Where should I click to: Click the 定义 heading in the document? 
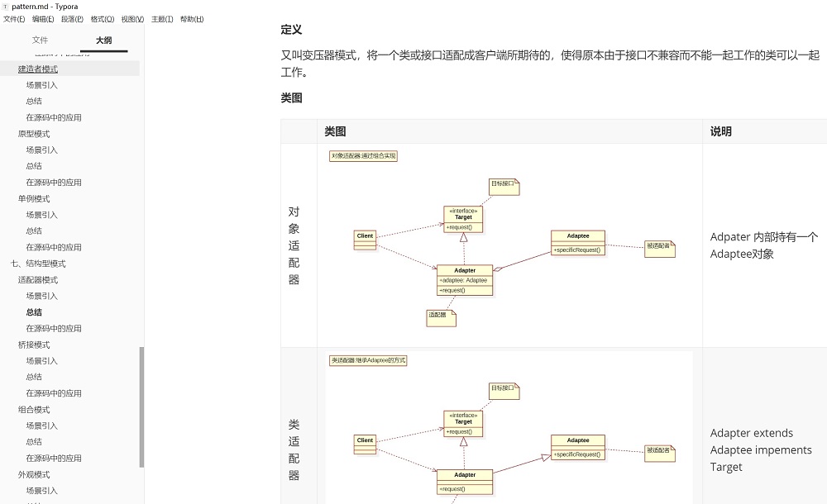click(291, 30)
